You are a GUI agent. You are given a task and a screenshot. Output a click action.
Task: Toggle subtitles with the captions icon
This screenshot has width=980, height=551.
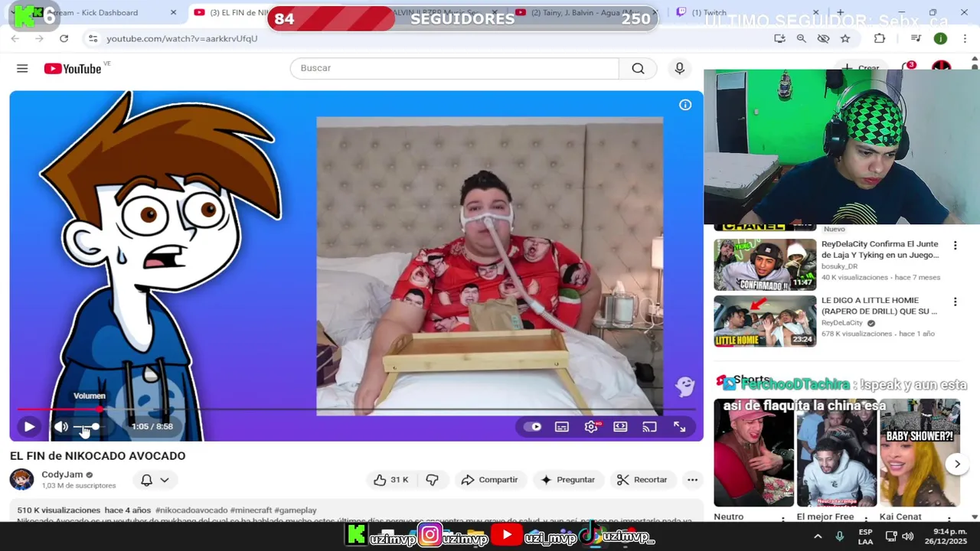(562, 426)
